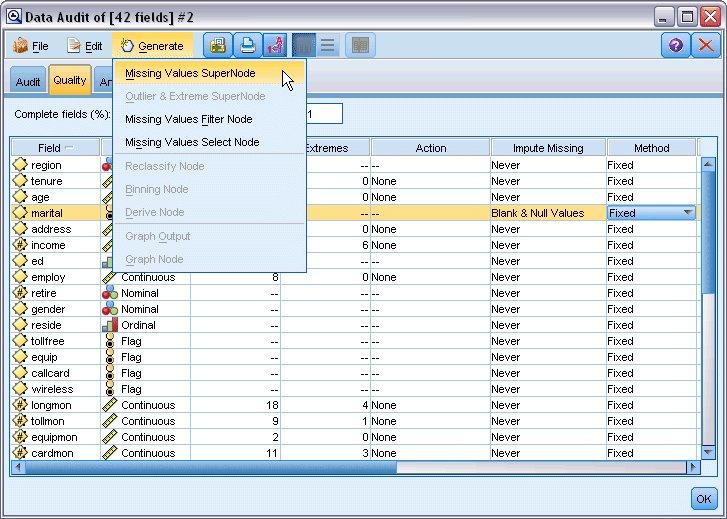This screenshot has width=727, height=519.
Task: Click the Data Audit title bar magnifier icon
Action: click(14, 17)
